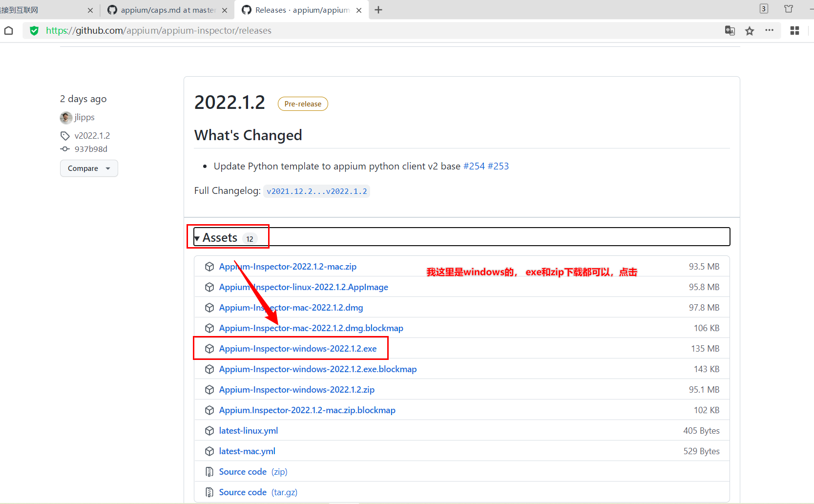Select the 2 days ago timestamp
814x504 pixels.
[x=83, y=99]
